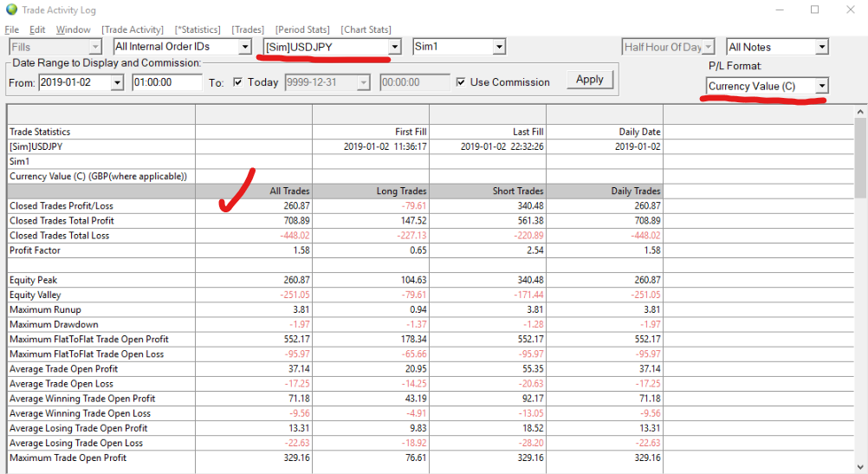Screen dimensions: 868x474
Task: Click the From time field 01:00:00
Action: 167,82
